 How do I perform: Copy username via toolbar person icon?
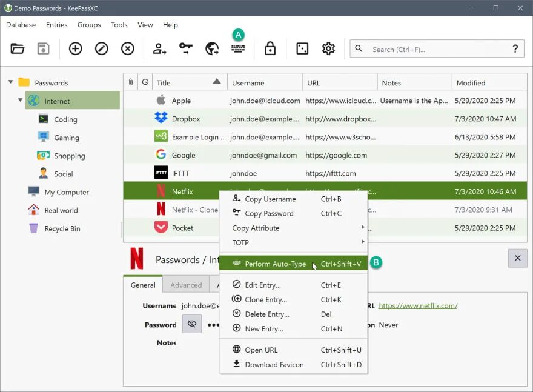[x=159, y=48]
